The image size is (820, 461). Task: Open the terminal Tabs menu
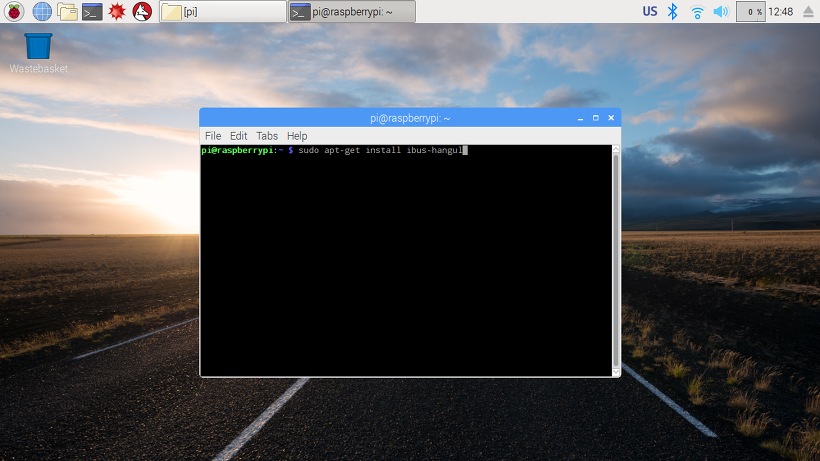coord(267,136)
